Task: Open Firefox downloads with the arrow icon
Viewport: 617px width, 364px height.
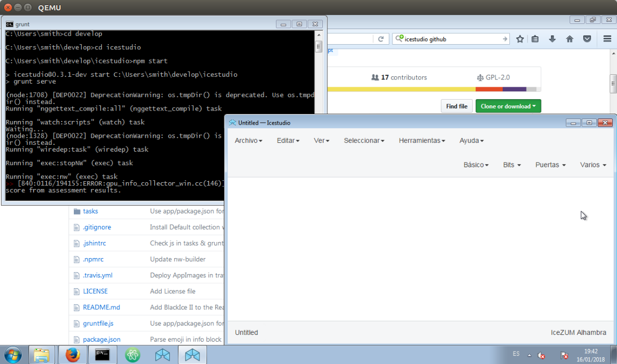Action: pos(553,38)
